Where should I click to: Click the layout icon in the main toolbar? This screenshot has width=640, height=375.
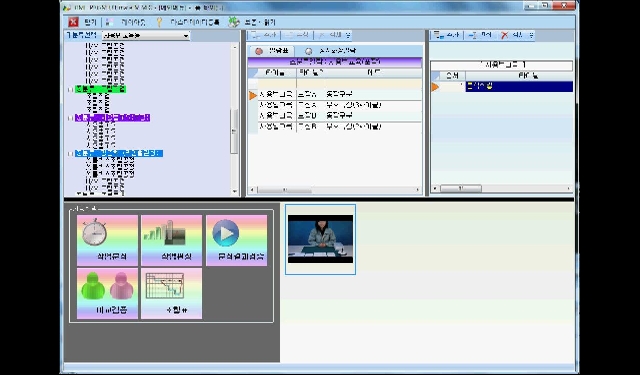click(110, 22)
